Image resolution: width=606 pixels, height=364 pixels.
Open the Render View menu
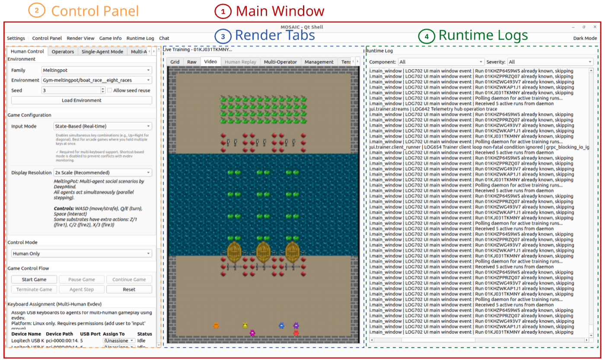point(80,38)
